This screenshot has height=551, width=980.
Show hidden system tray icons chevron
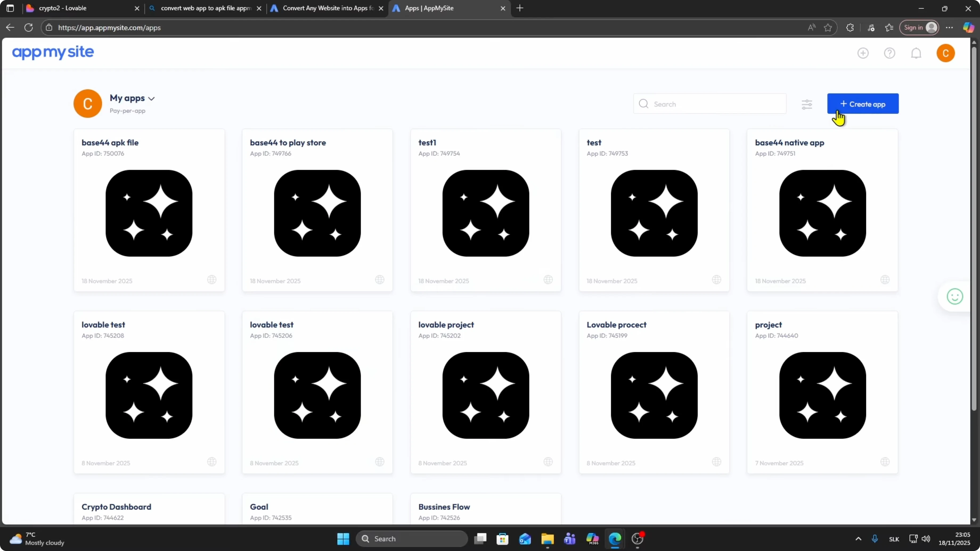(x=858, y=539)
